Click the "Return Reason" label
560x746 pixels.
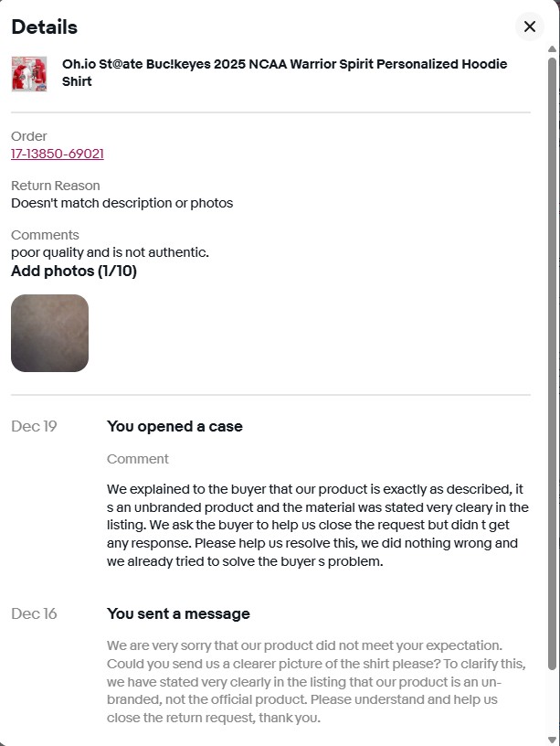[x=56, y=186]
